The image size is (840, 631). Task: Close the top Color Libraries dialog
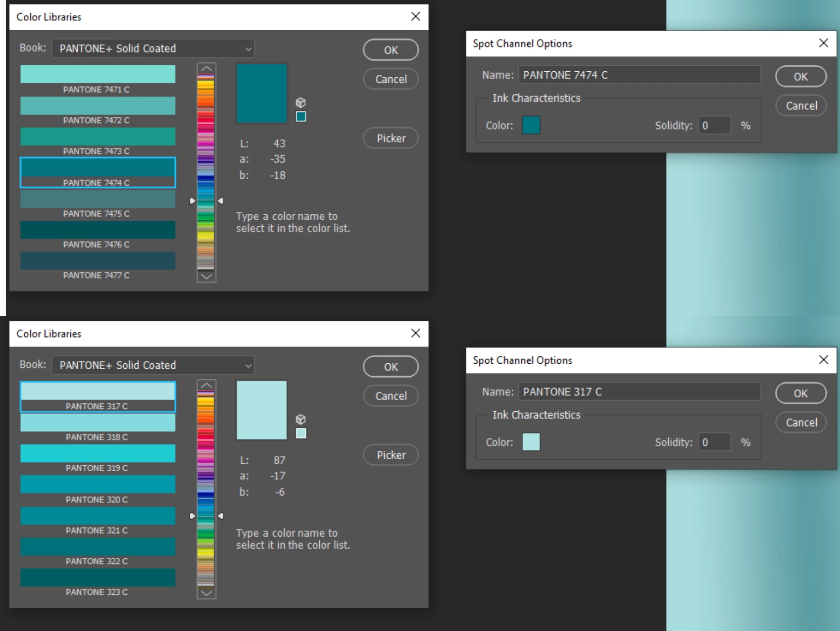click(416, 17)
